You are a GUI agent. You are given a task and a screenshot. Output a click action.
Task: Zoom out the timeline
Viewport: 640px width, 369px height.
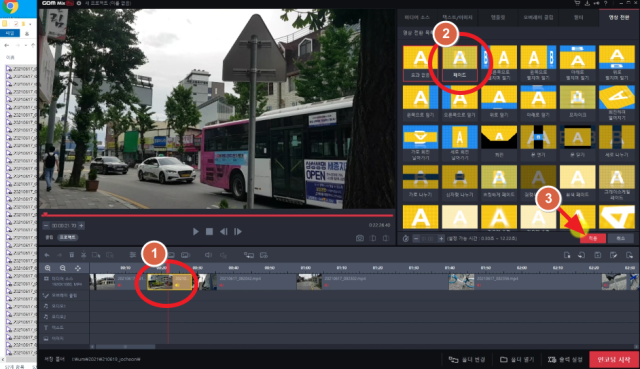click(62, 268)
